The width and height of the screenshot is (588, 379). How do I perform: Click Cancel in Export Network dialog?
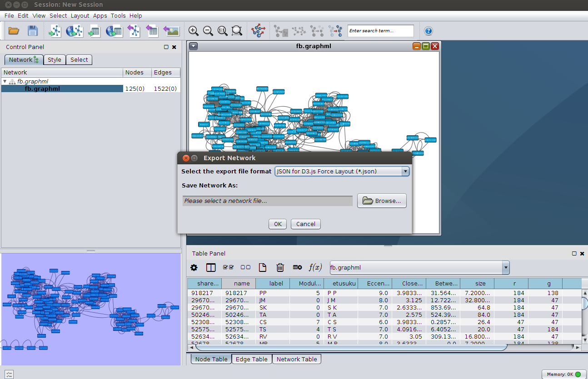[x=305, y=224]
